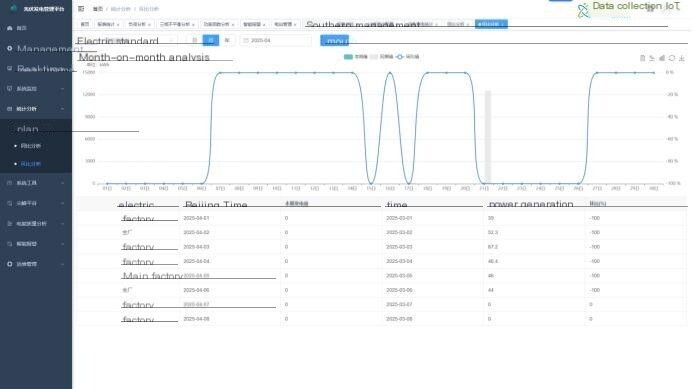Click the chart restore icon
Image resolution: width=692 pixels, height=389 pixels.
(x=672, y=58)
